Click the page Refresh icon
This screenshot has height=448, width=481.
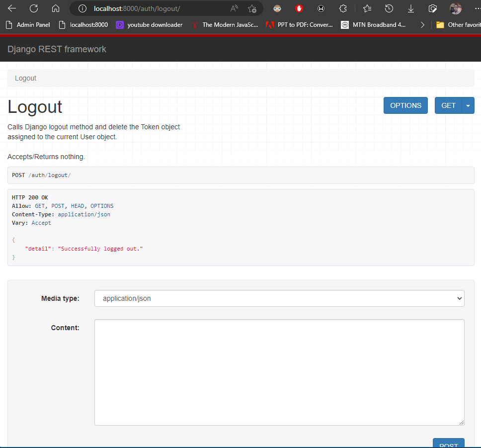(x=33, y=8)
